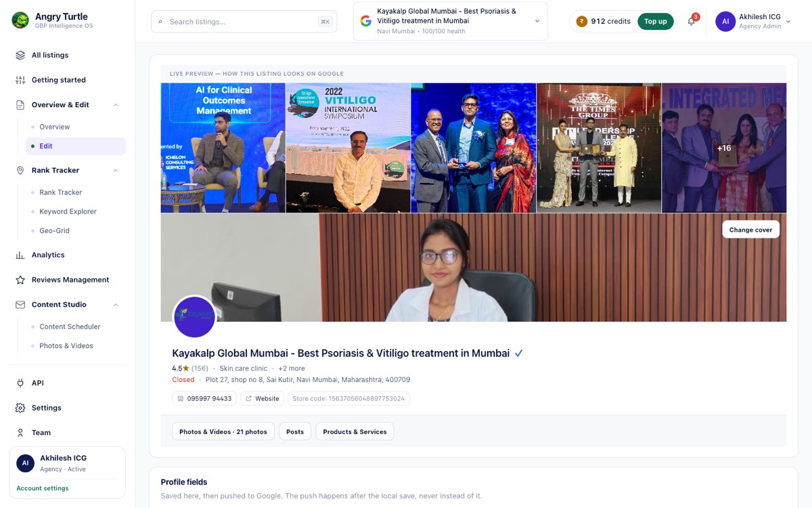Click the Angry Turtle logo icon

[x=20, y=20]
